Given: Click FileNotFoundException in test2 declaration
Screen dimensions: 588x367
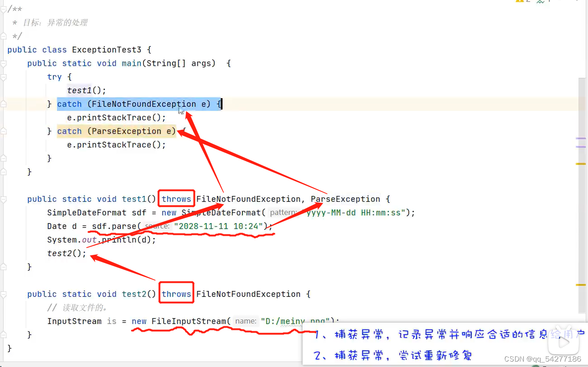Looking at the screenshot, I should [x=248, y=294].
